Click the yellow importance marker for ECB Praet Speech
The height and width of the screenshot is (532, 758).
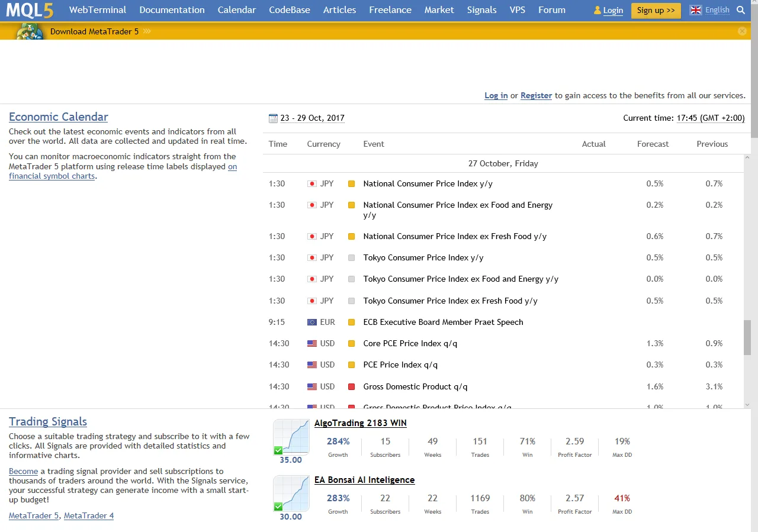click(351, 323)
